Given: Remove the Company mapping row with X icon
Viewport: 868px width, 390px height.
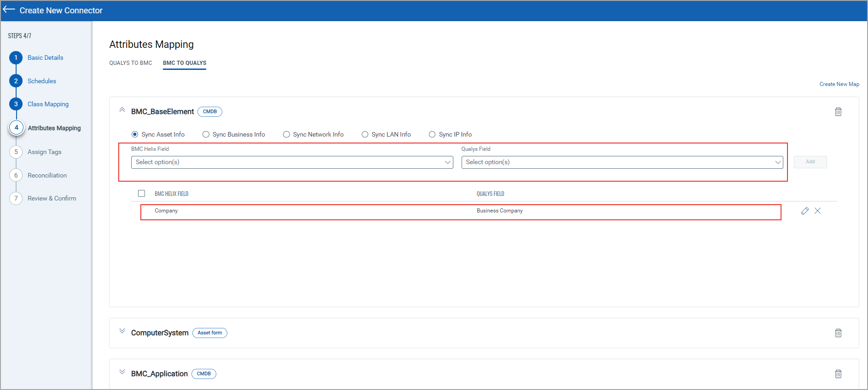Looking at the screenshot, I should pos(817,211).
